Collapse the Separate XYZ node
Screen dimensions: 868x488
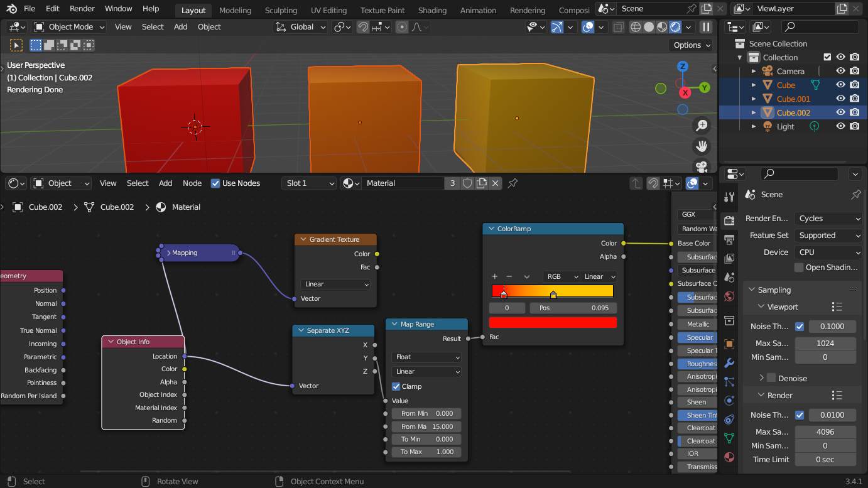point(301,330)
